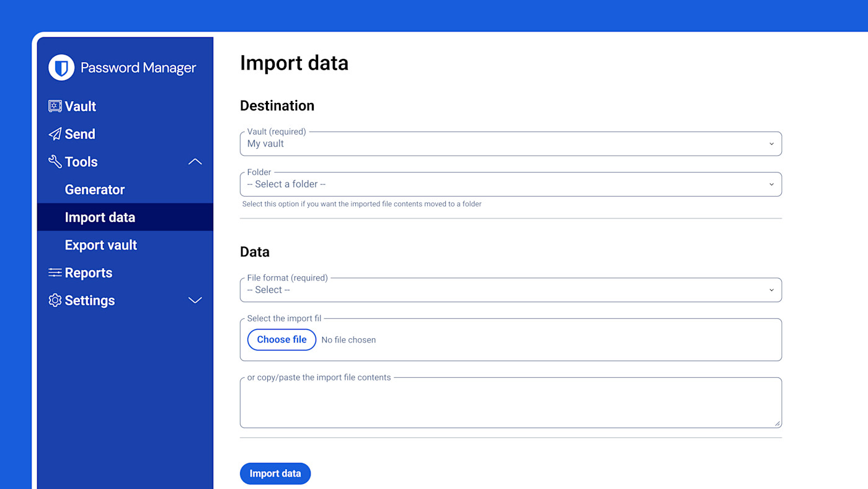Click the resize grip on the textarea corner
This screenshot has height=489, width=868.
(x=777, y=423)
